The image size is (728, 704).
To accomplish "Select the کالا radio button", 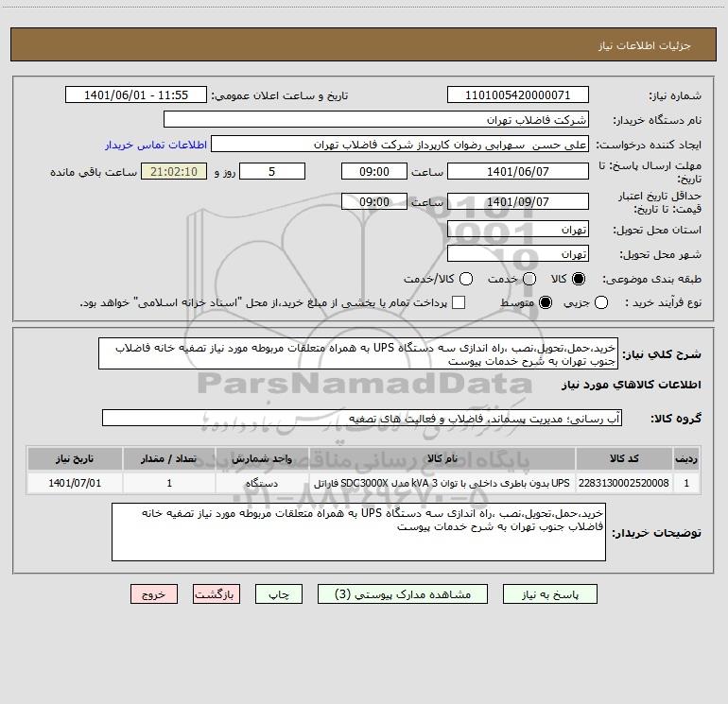I will point(579,279).
